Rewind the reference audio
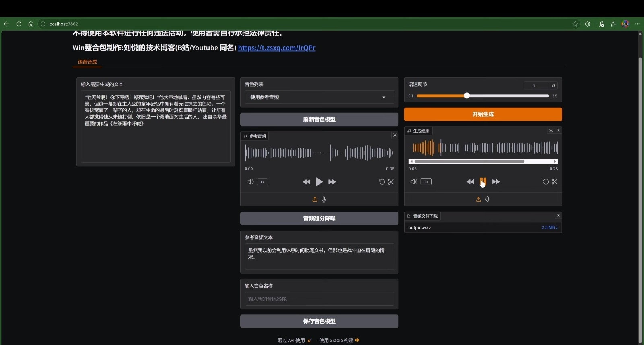 tap(307, 182)
